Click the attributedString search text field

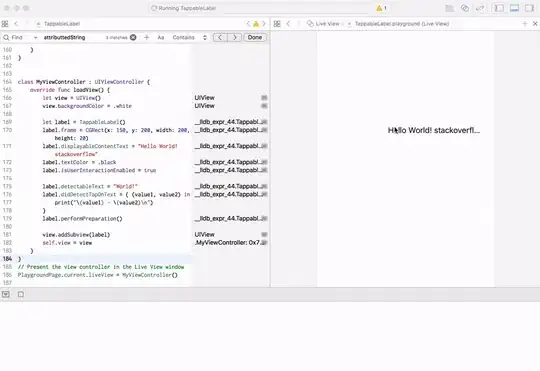click(72, 37)
